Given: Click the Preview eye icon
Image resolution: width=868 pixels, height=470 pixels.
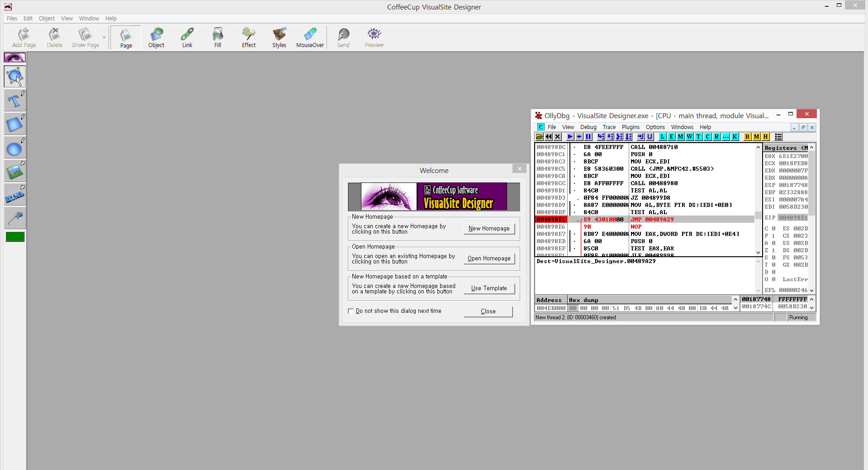Looking at the screenshot, I should click(x=374, y=38).
